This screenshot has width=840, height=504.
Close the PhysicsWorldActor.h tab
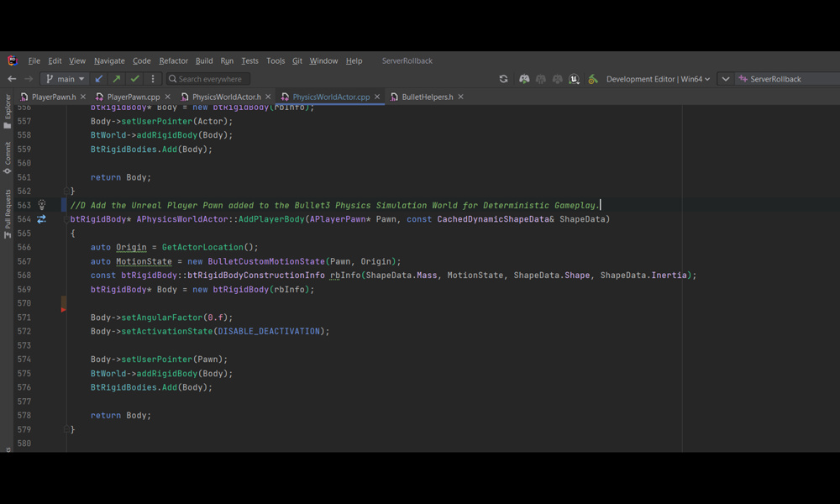coord(269,97)
